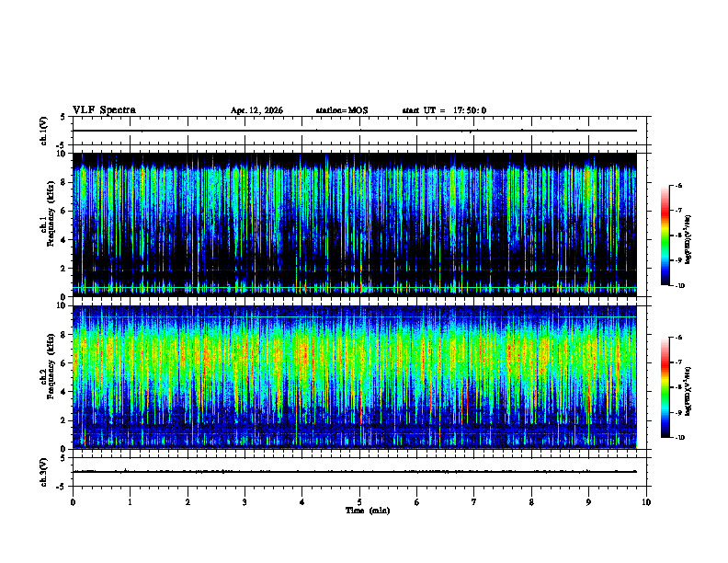Click the "2" kHz tick on ch.2 frequency axis
This screenshot has width=728, height=563.
[x=64, y=420]
